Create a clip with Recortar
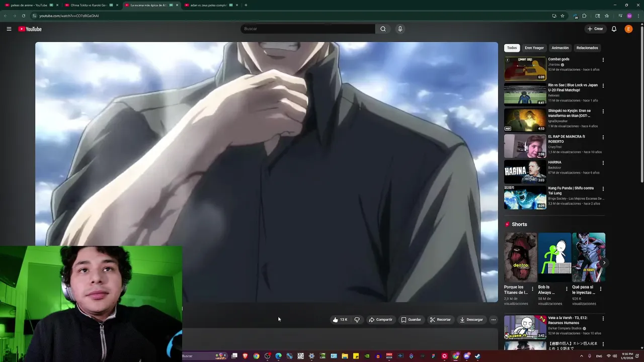The image size is (644, 362). (440, 320)
